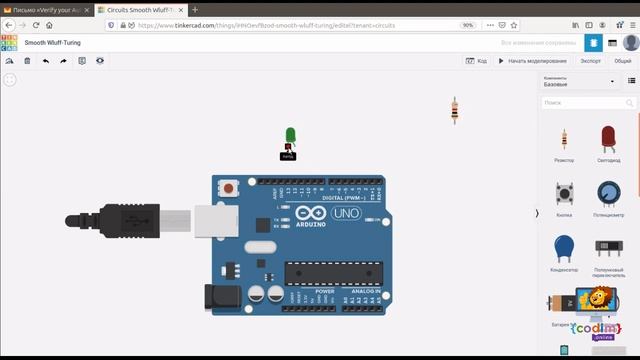Undo the last action
This screenshot has height=360, width=640.
click(x=46, y=61)
